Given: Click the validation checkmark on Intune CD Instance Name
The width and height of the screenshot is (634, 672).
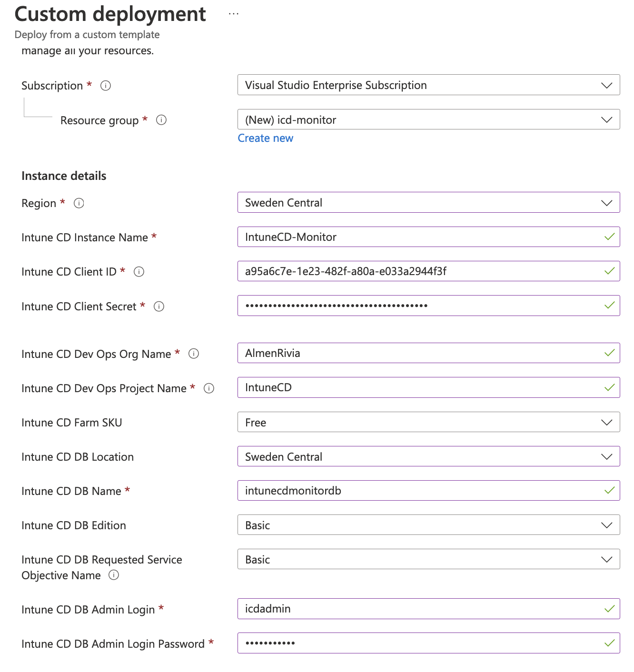Looking at the screenshot, I should pos(609,237).
